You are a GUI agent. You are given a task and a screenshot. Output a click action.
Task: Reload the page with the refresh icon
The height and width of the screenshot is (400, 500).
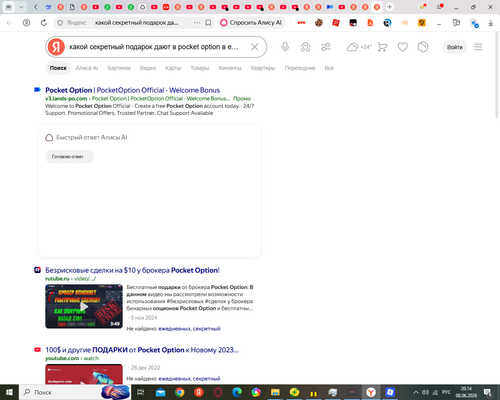click(x=44, y=23)
